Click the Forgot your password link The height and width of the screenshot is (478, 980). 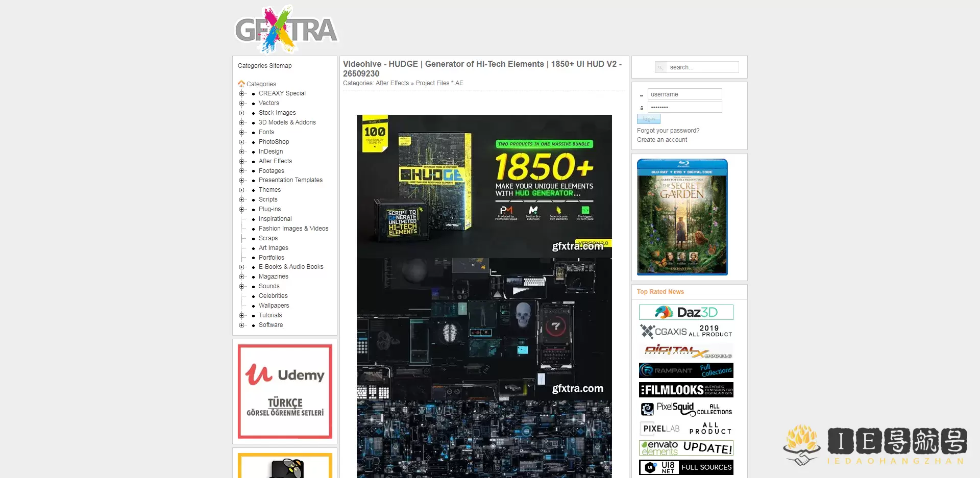click(668, 130)
